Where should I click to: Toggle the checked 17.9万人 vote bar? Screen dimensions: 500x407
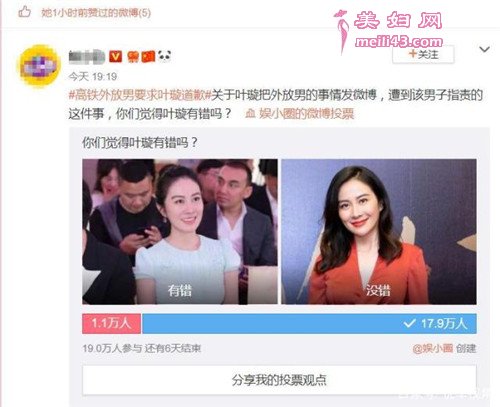[309, 323]
